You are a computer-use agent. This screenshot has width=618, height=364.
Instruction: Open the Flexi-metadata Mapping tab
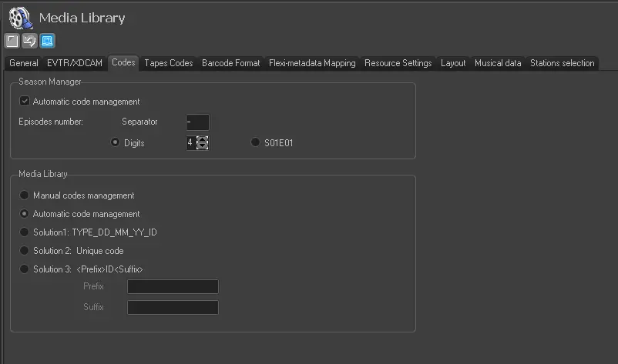tap(312, 63)
